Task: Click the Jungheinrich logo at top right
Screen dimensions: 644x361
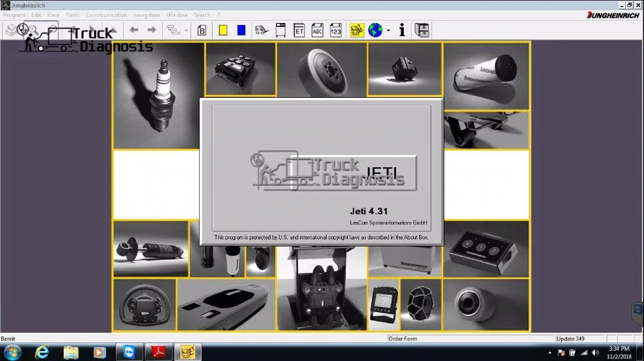Action: (613, 15)
